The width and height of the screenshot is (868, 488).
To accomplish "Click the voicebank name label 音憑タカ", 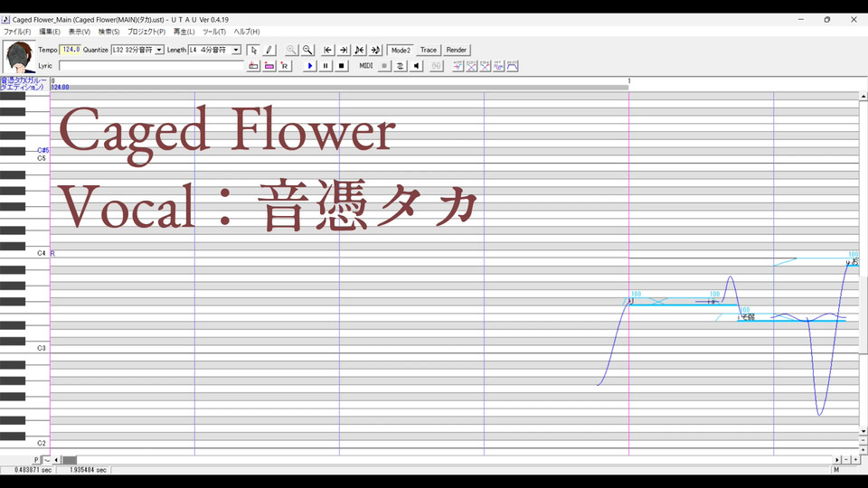I will [x=24, y=83].
